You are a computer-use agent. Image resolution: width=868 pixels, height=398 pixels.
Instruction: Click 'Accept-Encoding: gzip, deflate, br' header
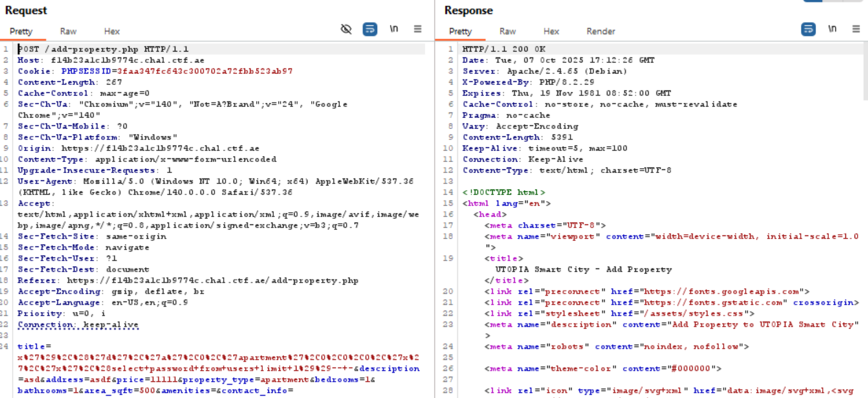(x=111, y=292)
